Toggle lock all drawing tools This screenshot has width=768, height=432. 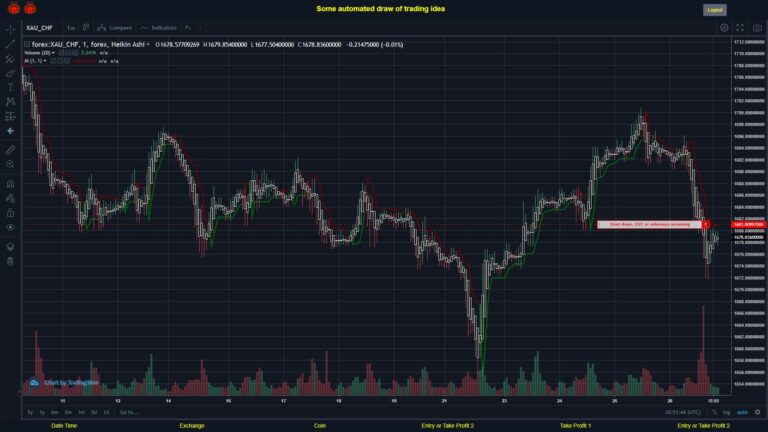tap(10, 213)
